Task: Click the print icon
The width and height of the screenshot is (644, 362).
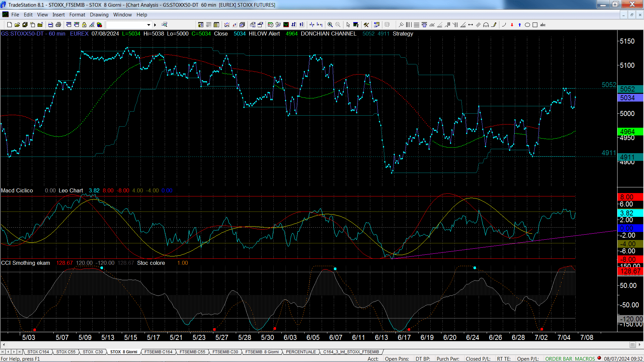Action: tap(58, 25)
